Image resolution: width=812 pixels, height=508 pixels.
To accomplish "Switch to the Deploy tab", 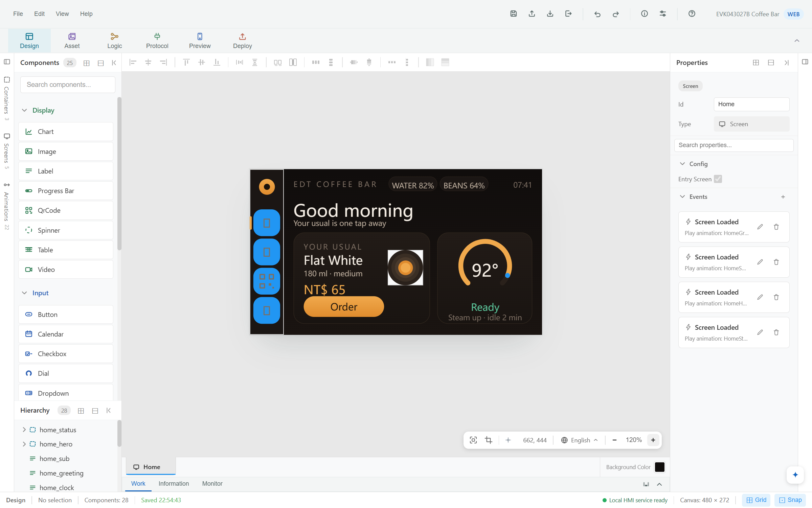I will 242,41.
